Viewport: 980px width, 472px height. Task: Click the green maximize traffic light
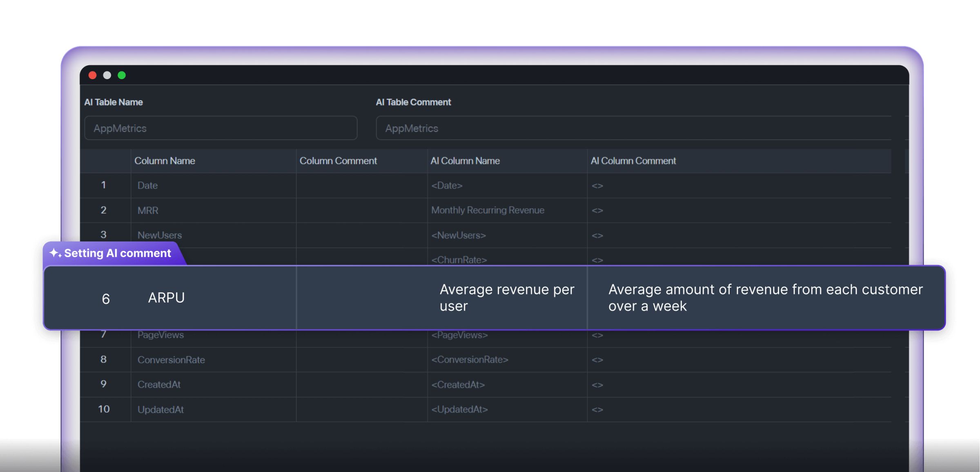(x=122, y=75)
